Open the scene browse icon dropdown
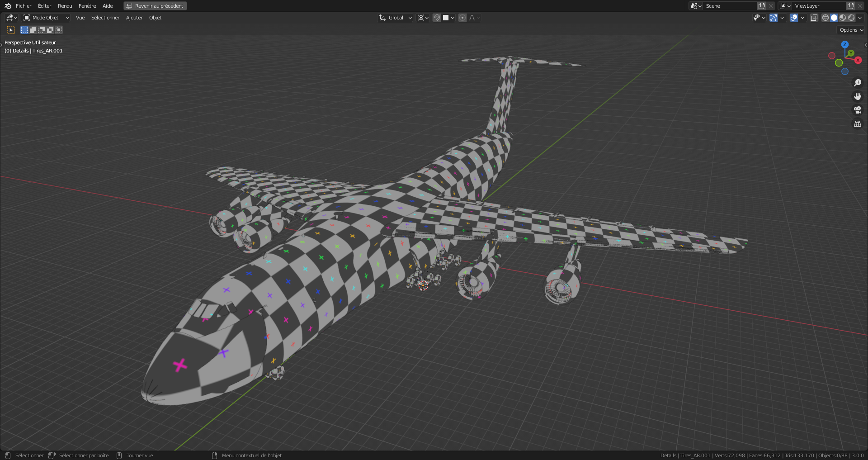The height and width of the screenshot is (460, 868). (696, 6)
